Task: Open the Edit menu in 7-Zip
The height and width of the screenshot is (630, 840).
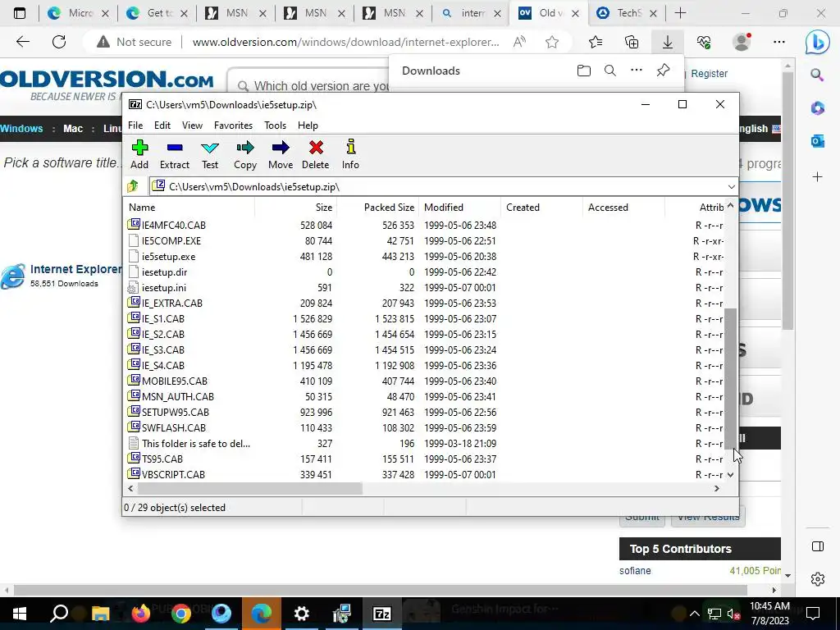Action: click(x=162, y=126)
